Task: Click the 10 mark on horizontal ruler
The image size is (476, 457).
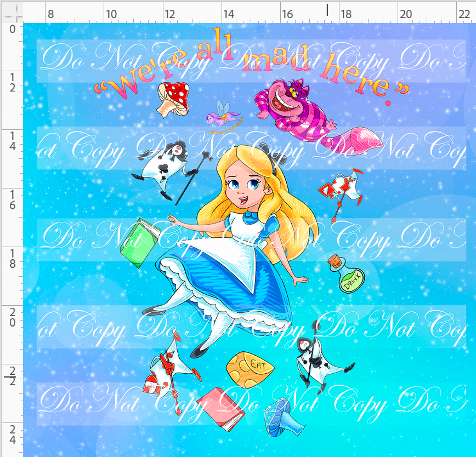Action: (111, 14)
